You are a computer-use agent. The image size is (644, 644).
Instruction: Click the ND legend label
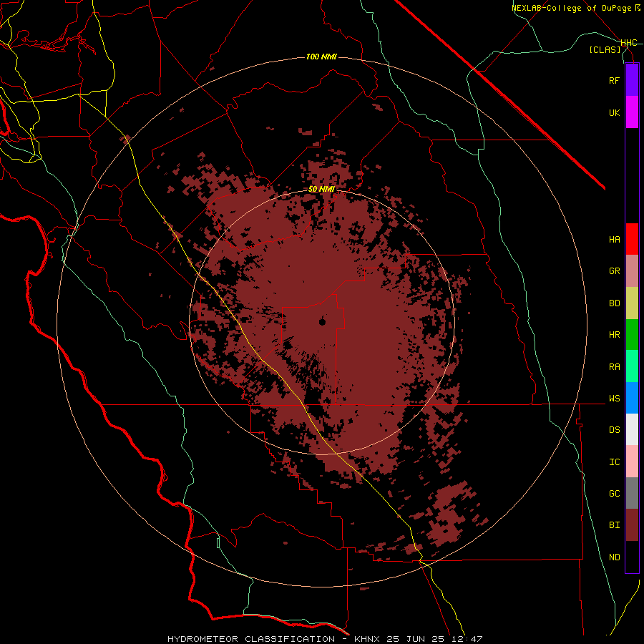(614, 557)
